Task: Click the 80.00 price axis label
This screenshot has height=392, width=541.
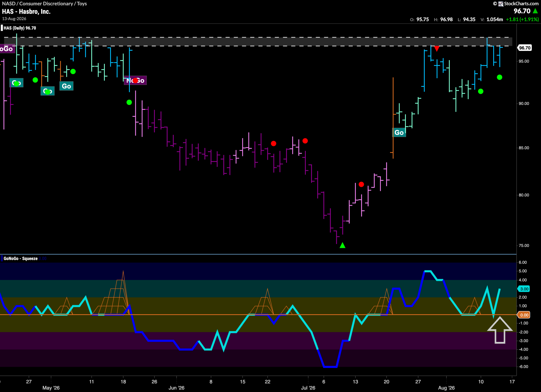Action: [x=524, y=195]
